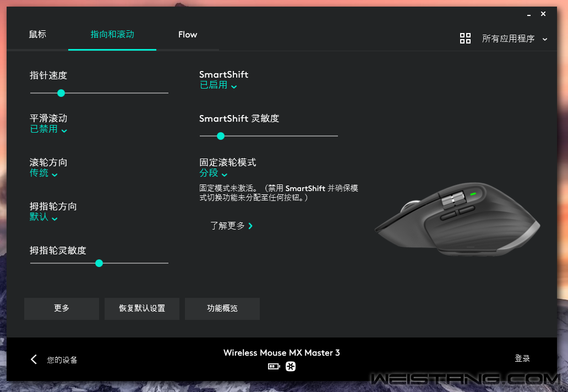Click 恢复默认设置 to reset settings
Screen dimensions: 568x392
[142, 309]
